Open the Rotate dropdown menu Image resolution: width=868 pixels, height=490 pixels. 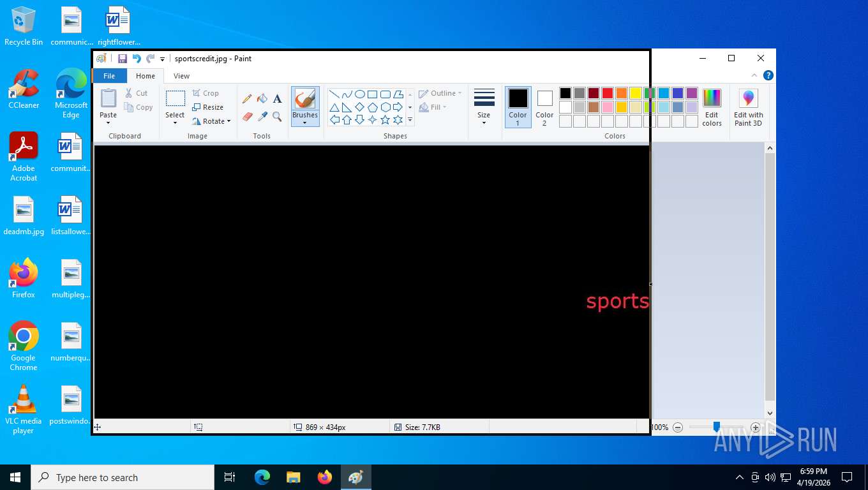211,121
